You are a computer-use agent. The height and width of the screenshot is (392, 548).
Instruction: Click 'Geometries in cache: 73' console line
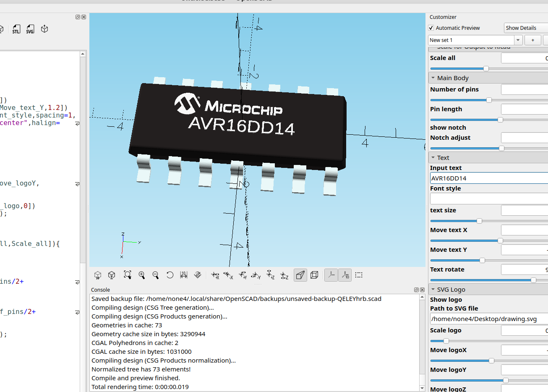[x=127, y=325]
